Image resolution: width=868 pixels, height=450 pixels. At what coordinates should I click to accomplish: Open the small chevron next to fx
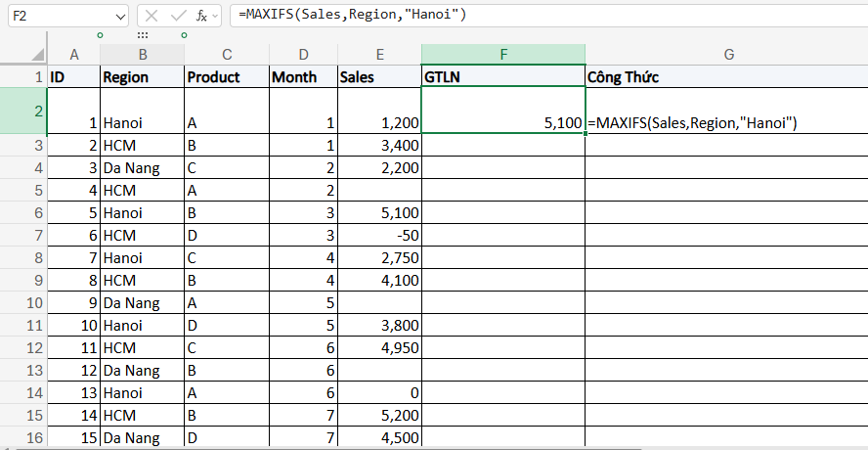217,17
